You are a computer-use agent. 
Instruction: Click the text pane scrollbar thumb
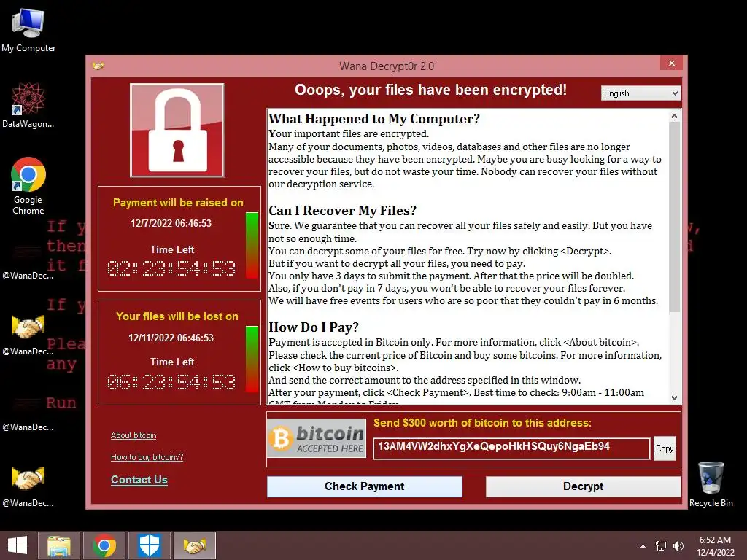[674, 217]
